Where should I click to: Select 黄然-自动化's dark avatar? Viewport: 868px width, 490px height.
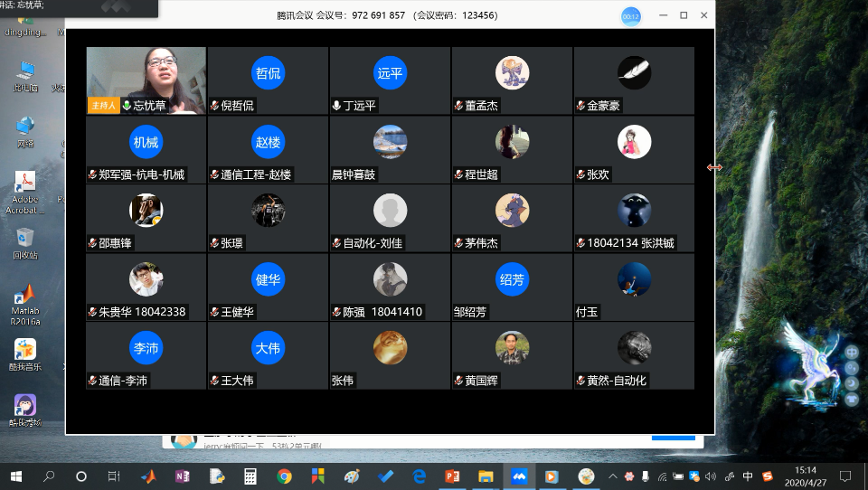(635, 348)
